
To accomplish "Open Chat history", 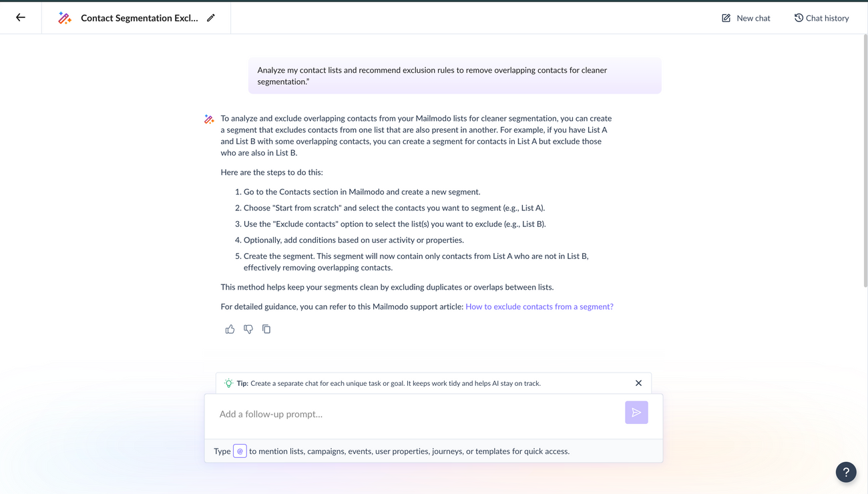I will click(821, 18).
